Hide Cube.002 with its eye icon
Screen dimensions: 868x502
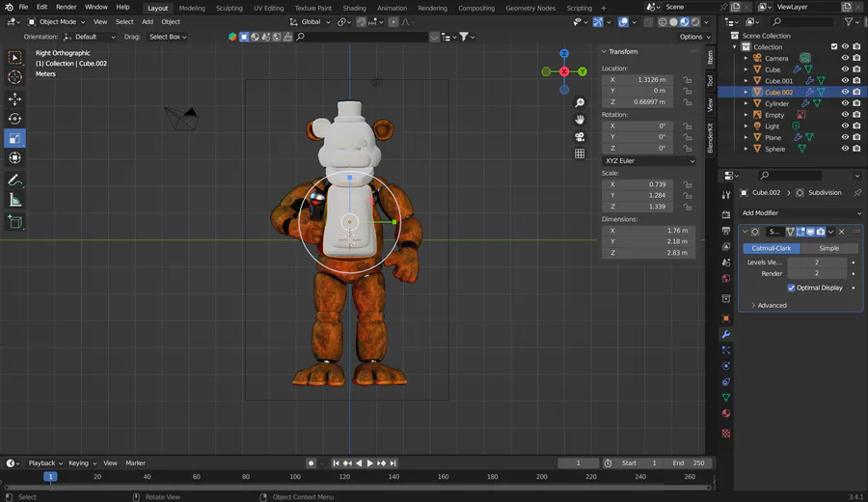(845, 92)
